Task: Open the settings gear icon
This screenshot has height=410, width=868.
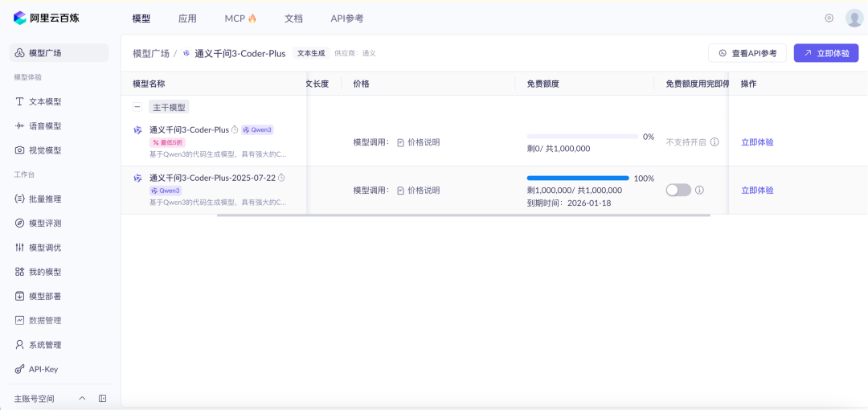Action: [829, 18]
